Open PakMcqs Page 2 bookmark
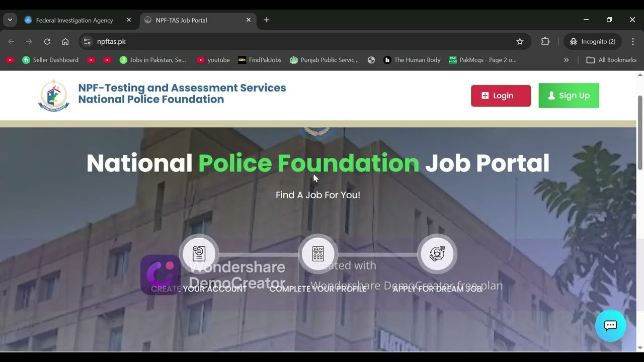Image resolution: width=644 pixels, height=362 pixels. click(482, 60)
